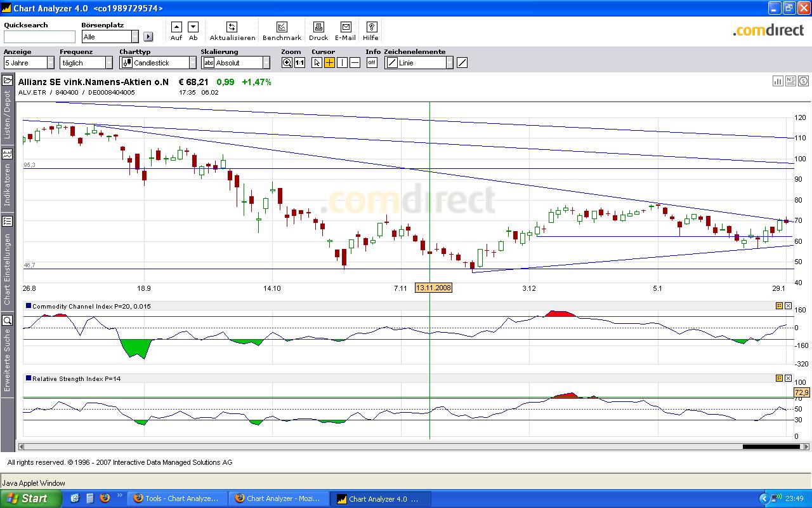The width and height of the screenshot is (812, 508).
Task: Open the Charttyp Candlestick dropdown
Action: tap(193, 63)
